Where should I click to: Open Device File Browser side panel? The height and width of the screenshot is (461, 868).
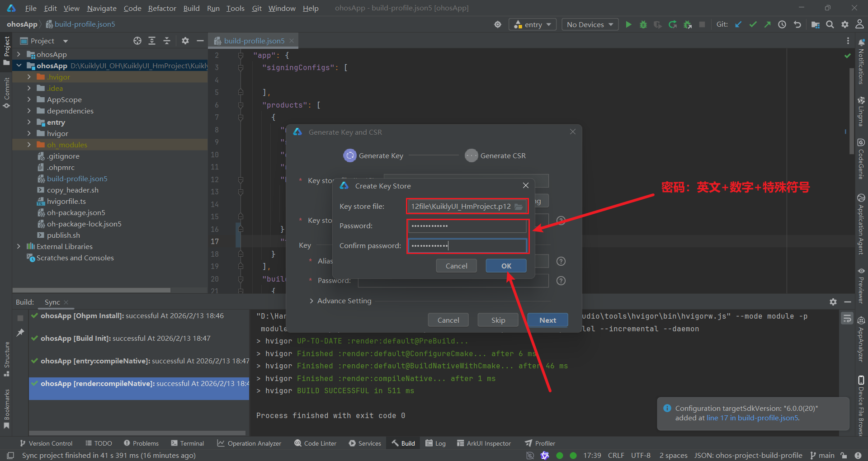point(861,405)
